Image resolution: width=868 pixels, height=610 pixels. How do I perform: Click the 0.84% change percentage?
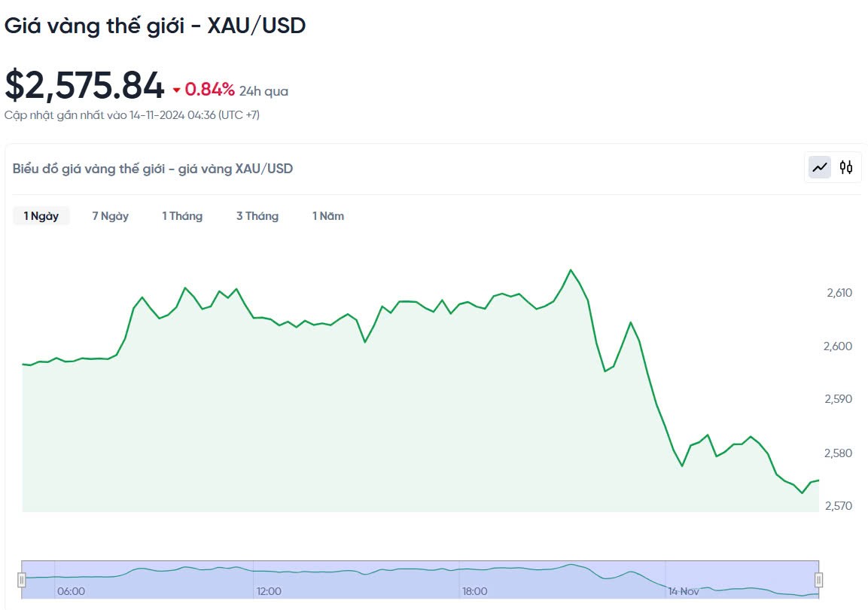pyautogui.click(x=210, y=90)
